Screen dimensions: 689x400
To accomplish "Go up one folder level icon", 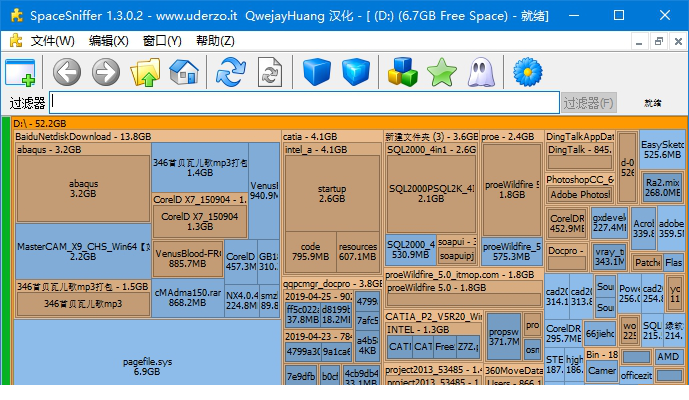I will tap(145, 72).
